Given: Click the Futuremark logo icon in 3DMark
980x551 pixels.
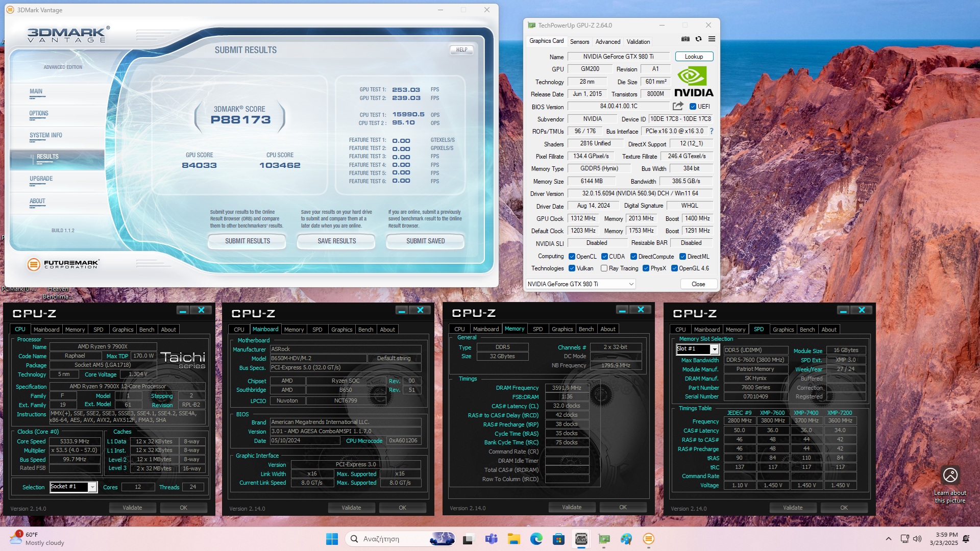Looking at the screenshot, I should tap(34, 264).
